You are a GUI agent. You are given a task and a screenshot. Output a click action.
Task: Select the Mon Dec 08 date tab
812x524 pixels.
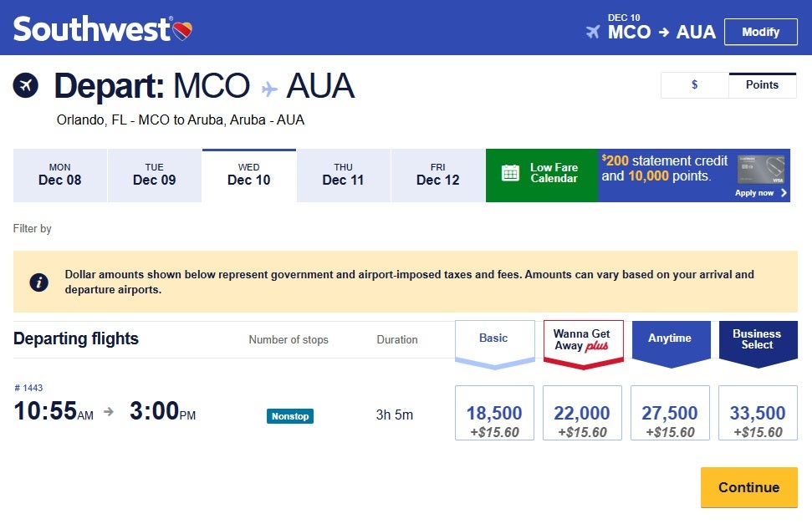click(59, 175)
